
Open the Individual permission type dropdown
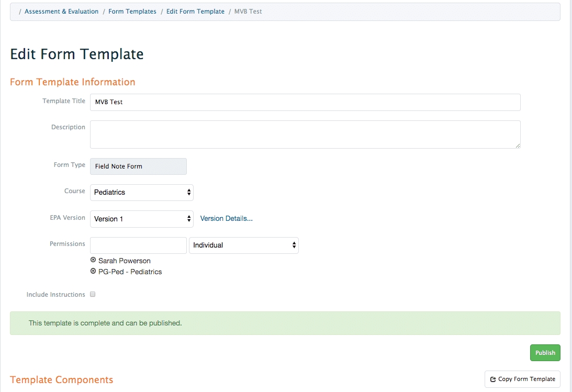point(243,245)
